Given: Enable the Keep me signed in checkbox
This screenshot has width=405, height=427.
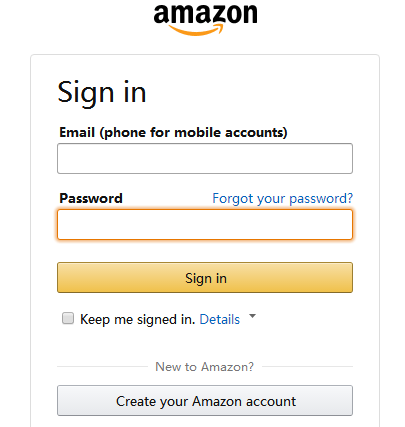Looking at the screenshot, I should (68, 318).
